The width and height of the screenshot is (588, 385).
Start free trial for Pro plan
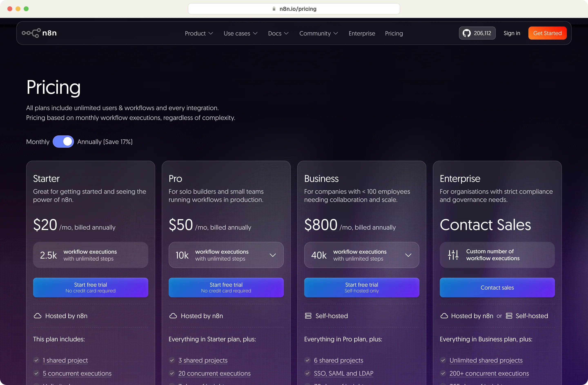point(226,288)
